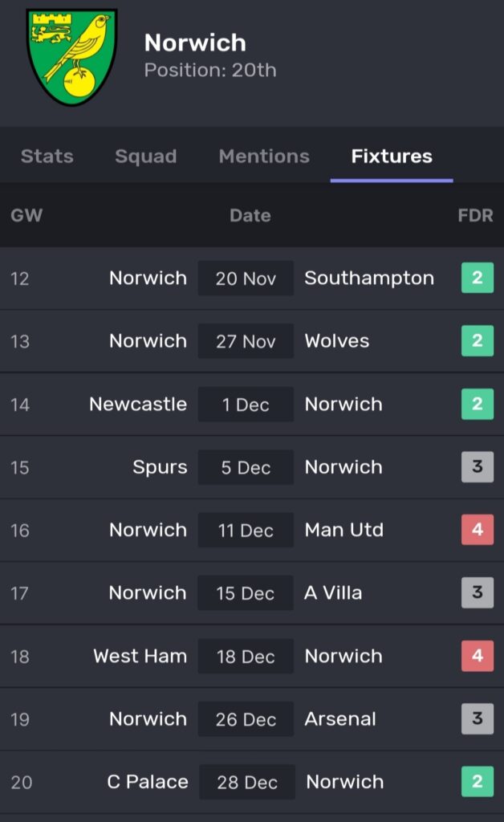Image resolution: width=504 pixels, height=822 pixels.
Task: Tap the 26 Dec date box
Action: point(246,719)
